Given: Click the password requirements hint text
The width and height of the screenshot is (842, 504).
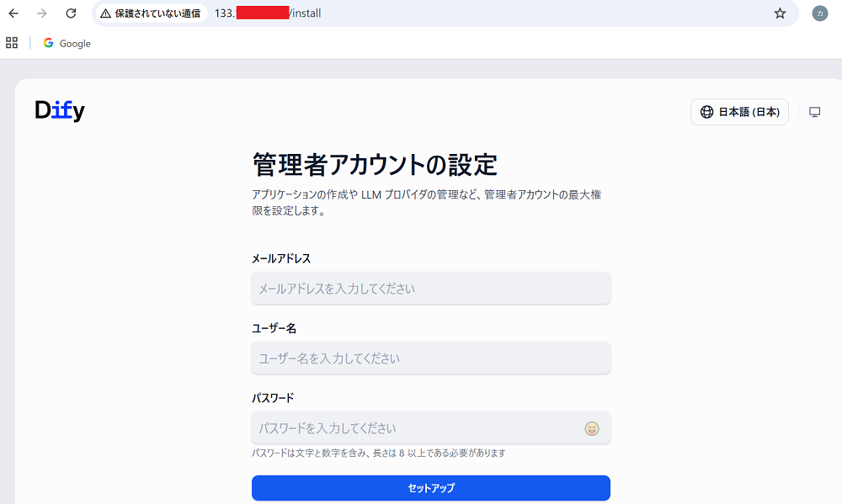Looking at the screenshot, I should pyautogui.click(x=378, y=454).
